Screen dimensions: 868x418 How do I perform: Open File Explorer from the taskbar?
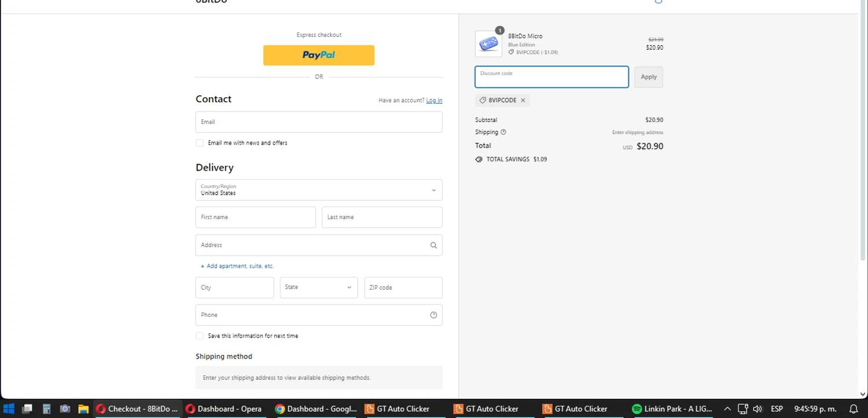pyautogui.click(x=83, y=409)
